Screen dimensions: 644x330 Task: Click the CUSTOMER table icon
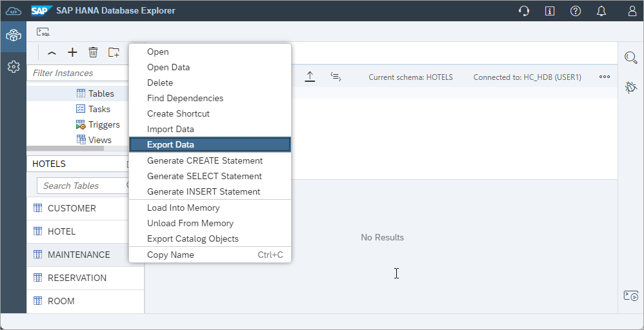pyautogui.click(x=38, y=208)
